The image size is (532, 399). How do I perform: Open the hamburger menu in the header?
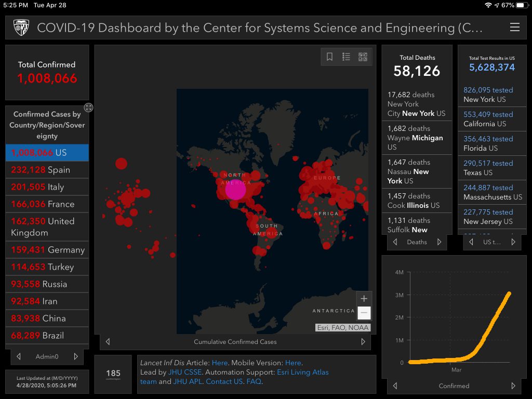[x=514, y=28]
